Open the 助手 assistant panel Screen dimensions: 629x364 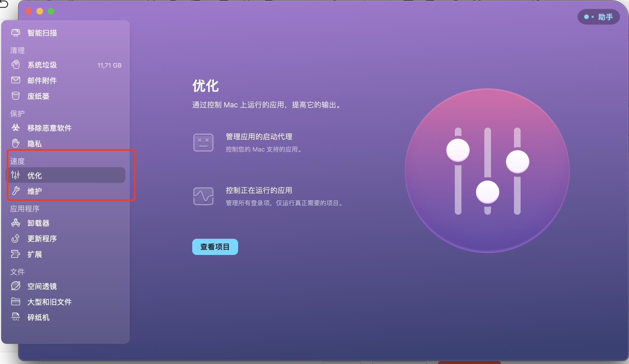point(598,17)
